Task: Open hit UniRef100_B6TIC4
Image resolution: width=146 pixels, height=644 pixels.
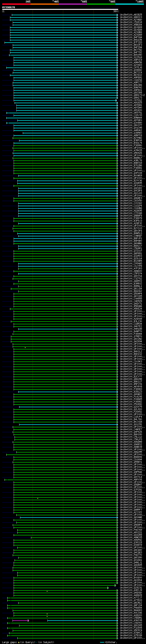Action: click(x=131, y=72)
